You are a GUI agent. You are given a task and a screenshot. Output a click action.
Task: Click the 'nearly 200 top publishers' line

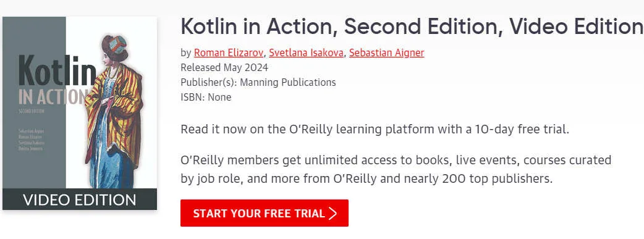tap(366, 179)
